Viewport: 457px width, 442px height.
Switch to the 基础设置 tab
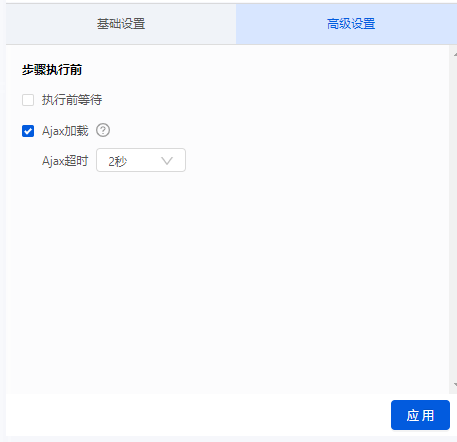[x=121, y=24]
